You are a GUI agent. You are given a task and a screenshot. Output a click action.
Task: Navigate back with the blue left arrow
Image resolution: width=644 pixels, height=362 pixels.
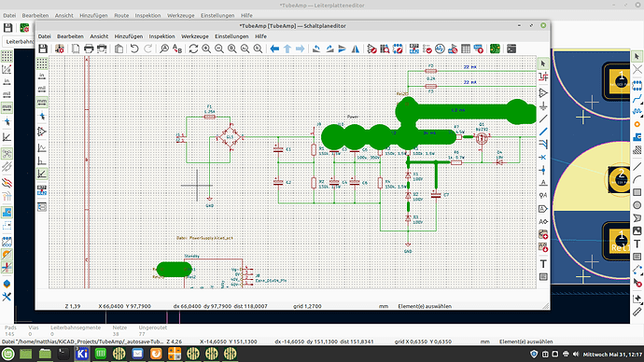coord(274,49)
